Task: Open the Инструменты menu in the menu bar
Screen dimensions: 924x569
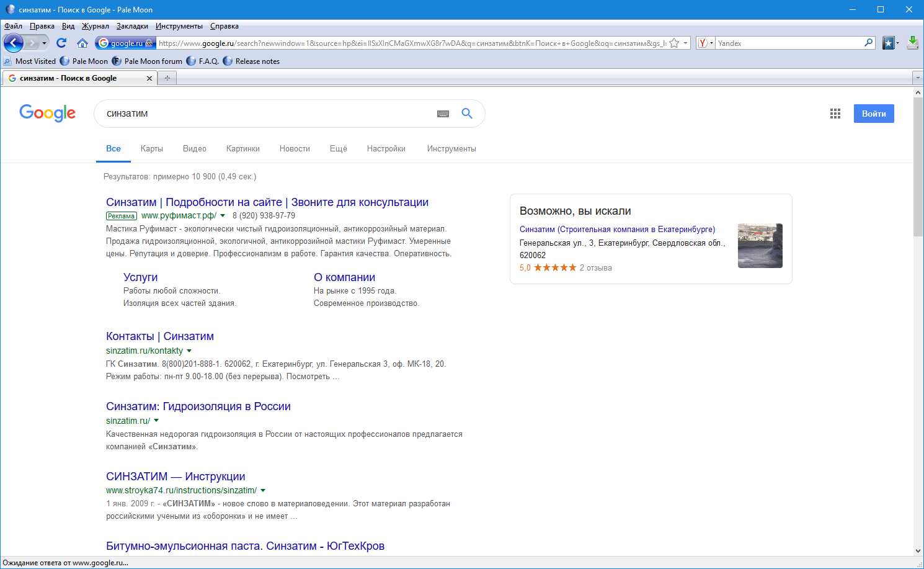Action: coord(179,26)
